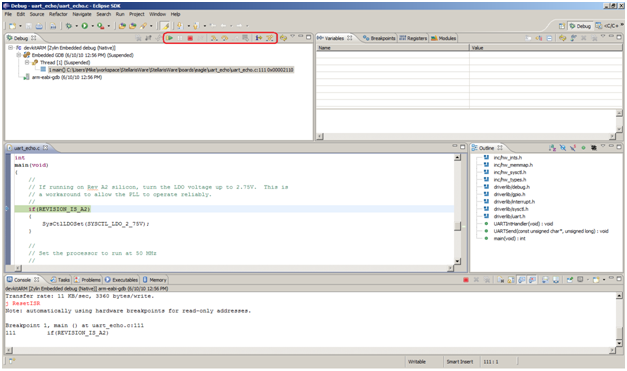
Task: Open the dropdown arrow next to Debug launch icon
Action: click(76, 26)
